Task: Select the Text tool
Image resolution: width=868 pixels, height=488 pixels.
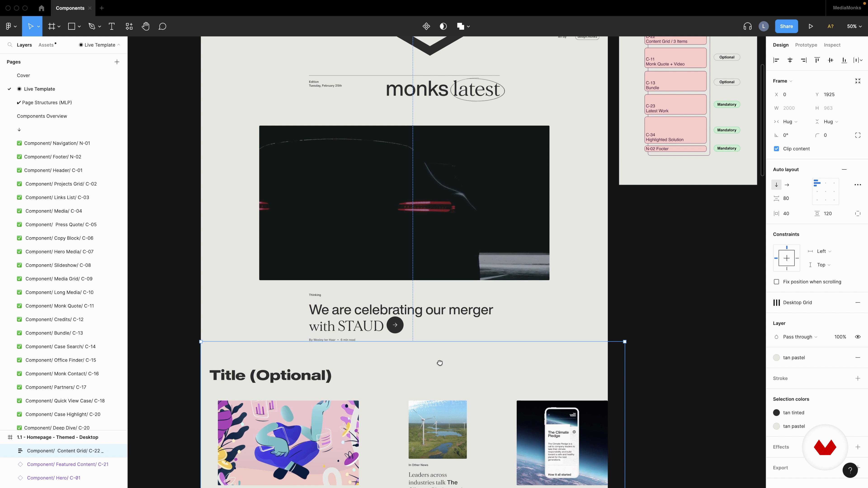Action: pyautogui.click(x=111, y=26)
